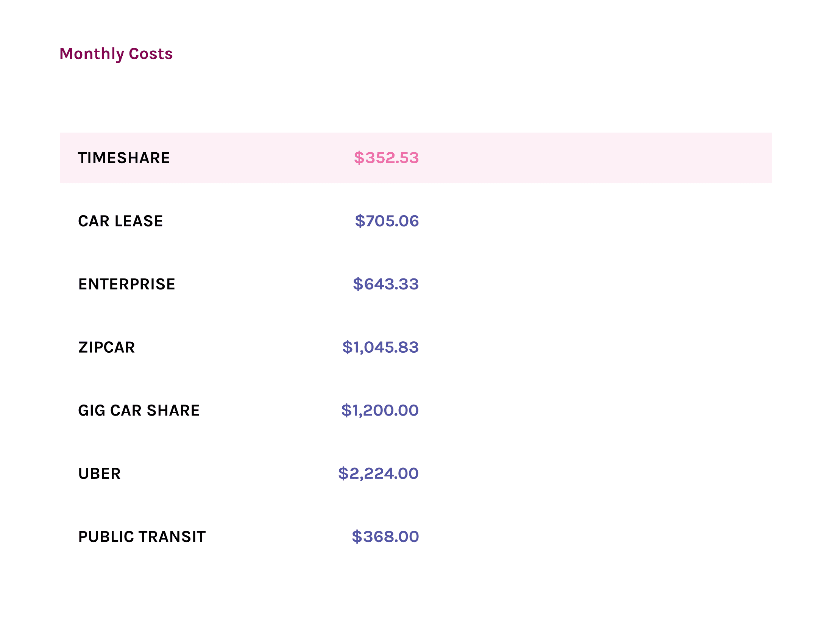The image size is (833, 644).
Task: Click the $643.33 Enterprise cost
Action: (x=385, y=284)
